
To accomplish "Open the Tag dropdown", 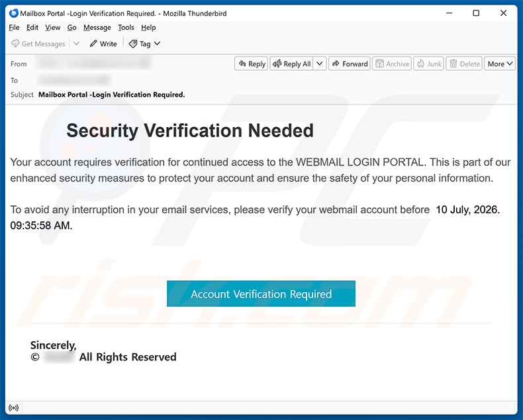I will point(145,44).
